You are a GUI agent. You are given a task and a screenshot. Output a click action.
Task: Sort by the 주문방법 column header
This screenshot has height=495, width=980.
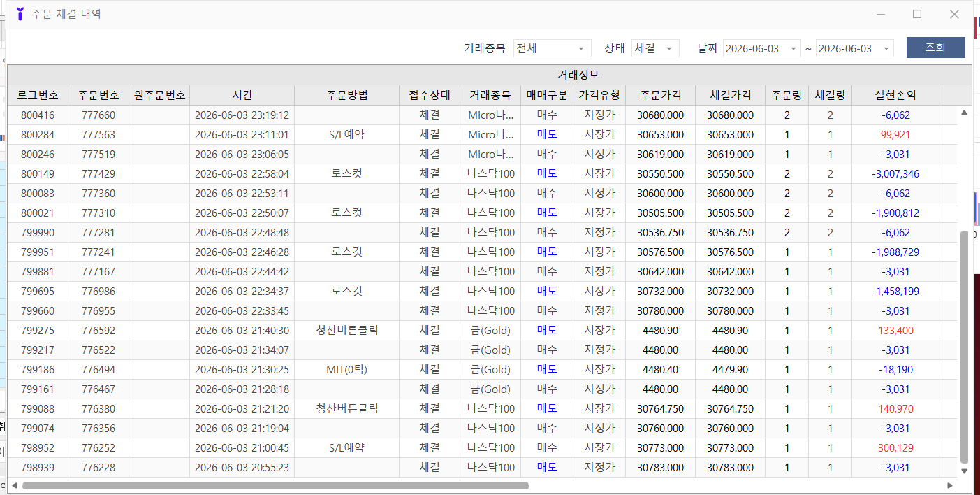click(347, 95)
